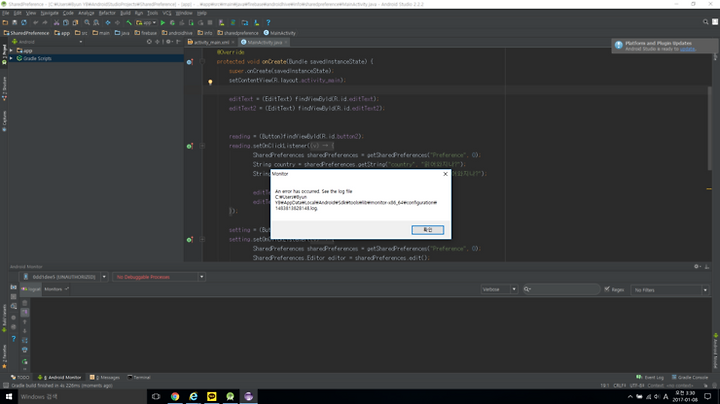Click the Synchronize refresh toolbar icon
The height and width of the screenshot is (404, 720).
click(x=24, y=22)
